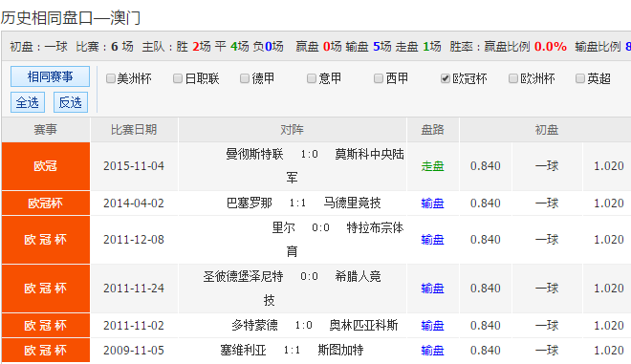Check the 英超 league filter
This screenshot has width=631, height=364.
[580, 78]
